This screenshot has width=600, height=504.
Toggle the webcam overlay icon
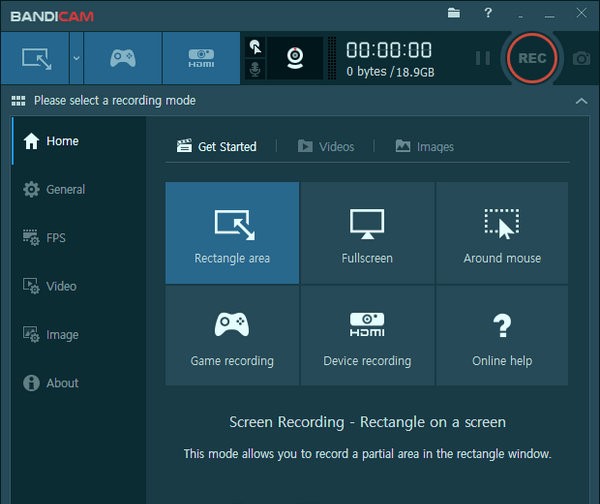(x=295, y=58)
